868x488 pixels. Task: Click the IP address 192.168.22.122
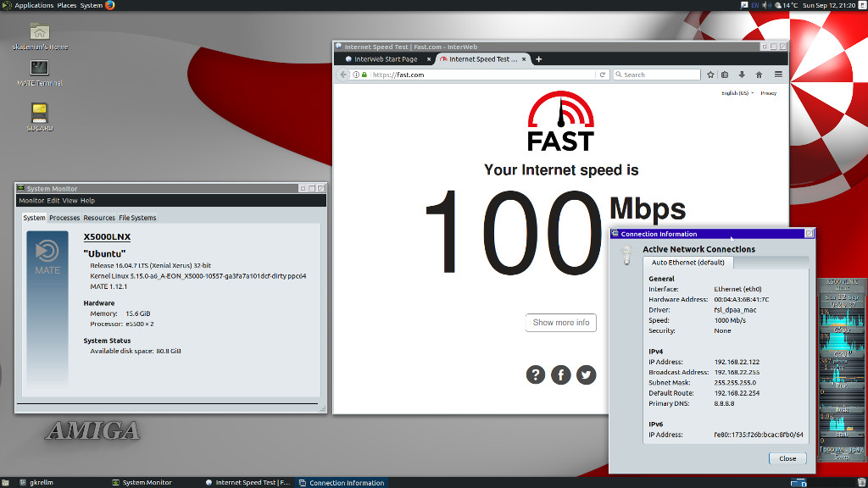(x=737, y=362)
